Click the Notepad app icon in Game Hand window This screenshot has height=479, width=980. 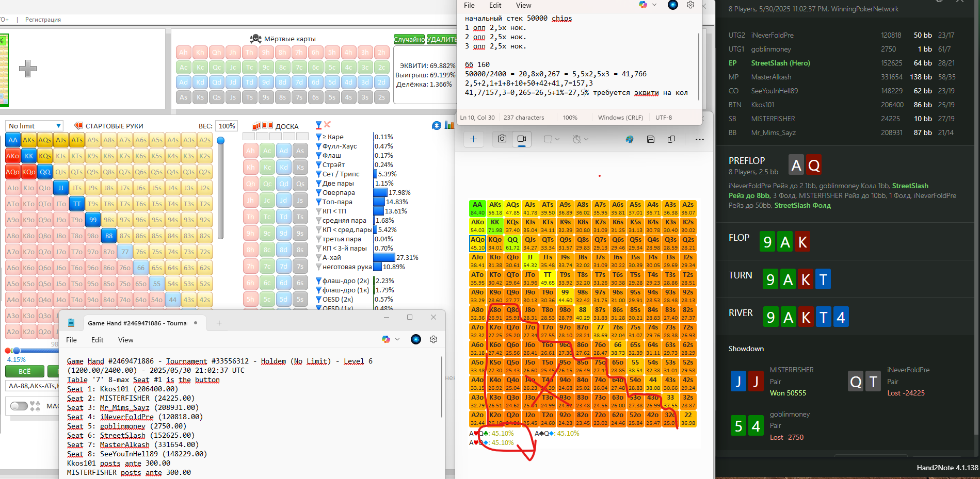71,323
